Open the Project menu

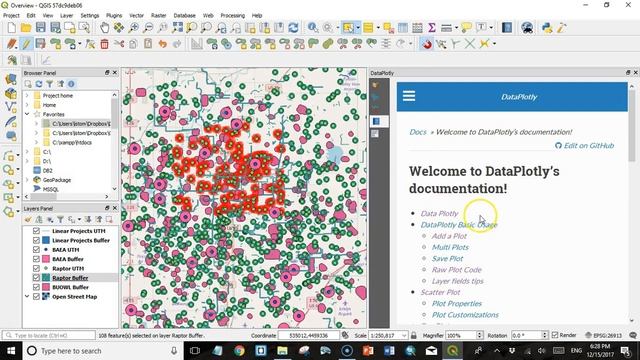click(x=11, y=16)
